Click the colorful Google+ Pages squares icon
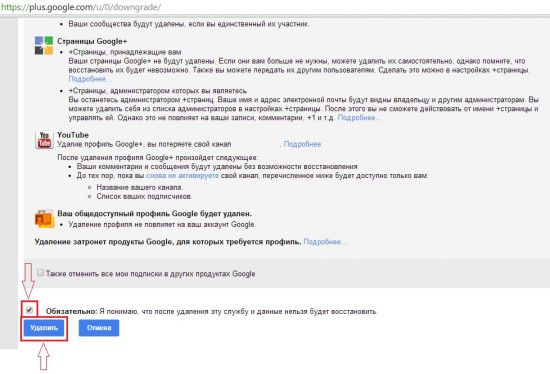Screen dimensions: 550x374 coord(44,46)
